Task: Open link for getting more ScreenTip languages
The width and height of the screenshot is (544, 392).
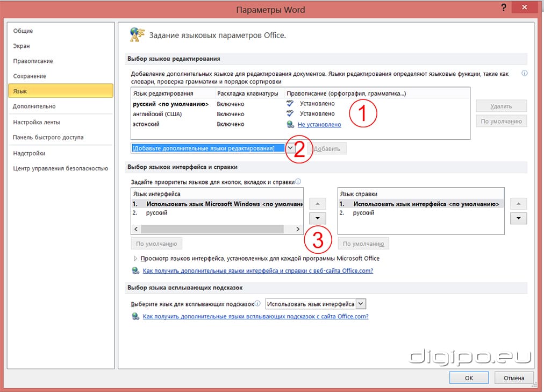Action: pyautogui.click(x=255, y=317)
